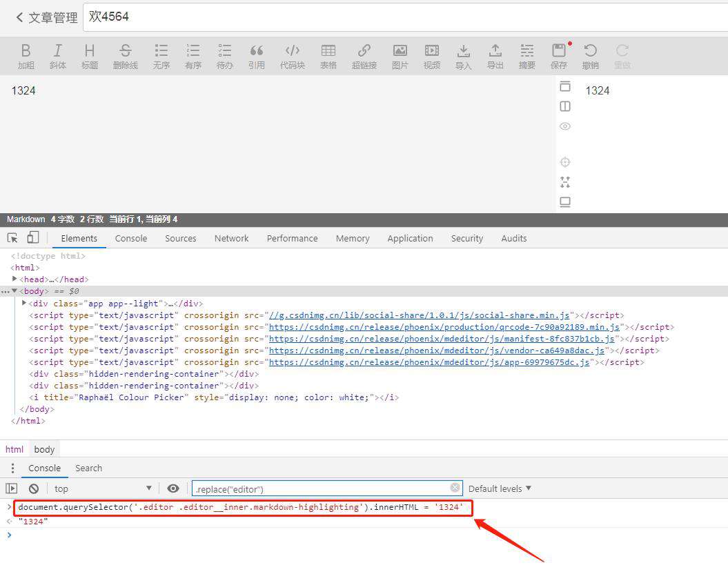The image size is (728, 583).
Task: Expand the head element node
Action: pos(14,279)
